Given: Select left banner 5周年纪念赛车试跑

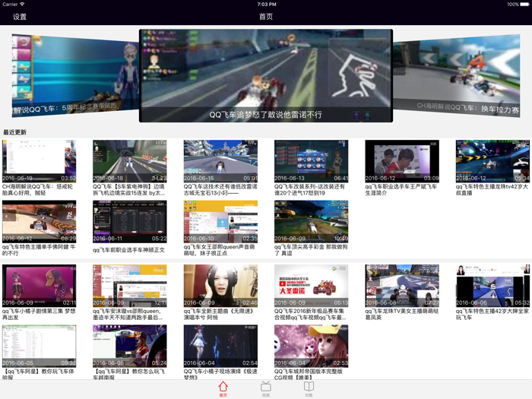Looking at the screenshot, I should [x=72, y=76].
